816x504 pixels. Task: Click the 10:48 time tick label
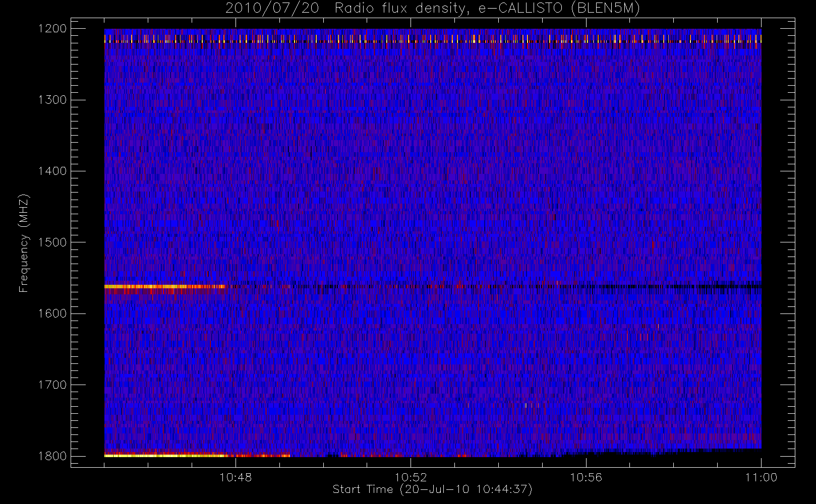[236, 477]
